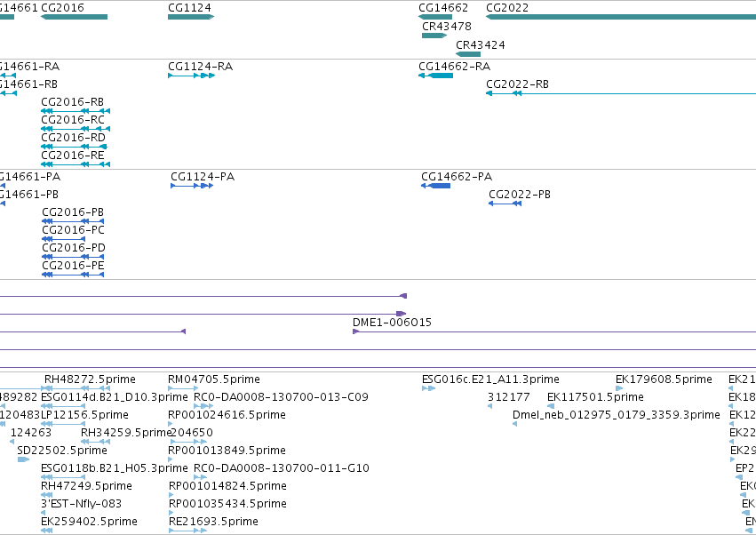Click EST label EK259402.5prime

click(x=90, y=522)
